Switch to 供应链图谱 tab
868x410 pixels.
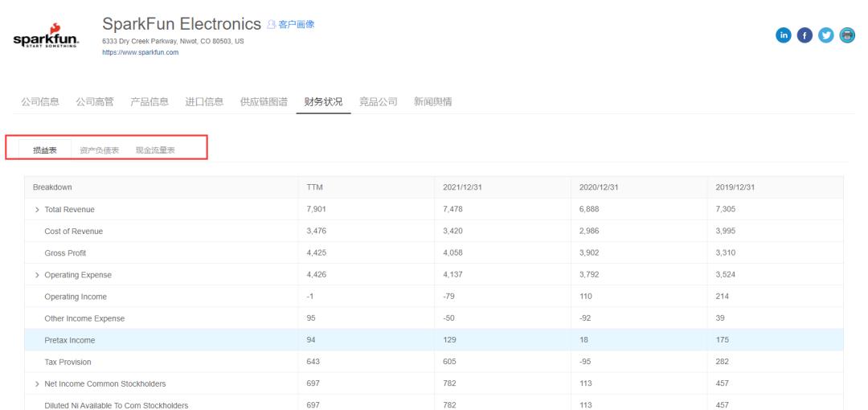264,102
